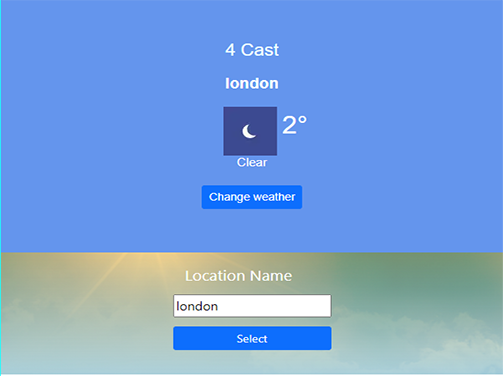Image resolution: width=503 pixels, height=376 pixels.
Task: Click the 4 Cast app title
Action: (252, 50)
